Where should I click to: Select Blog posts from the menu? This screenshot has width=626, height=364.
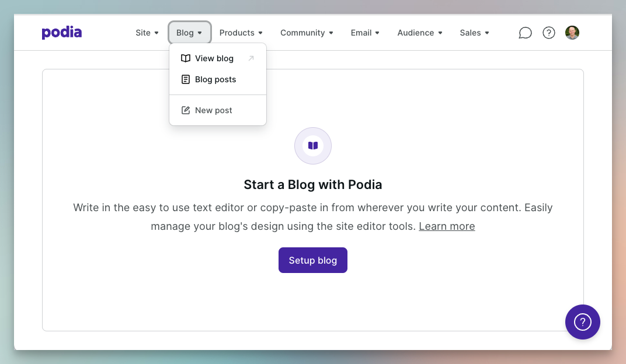click(x=215, y=79)
